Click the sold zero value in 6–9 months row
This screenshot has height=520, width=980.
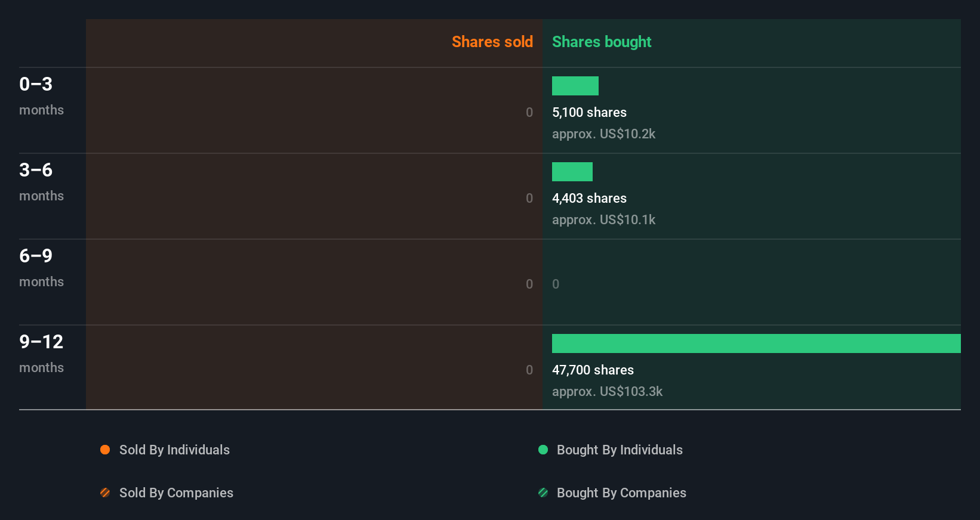click(x=529, y=284)
